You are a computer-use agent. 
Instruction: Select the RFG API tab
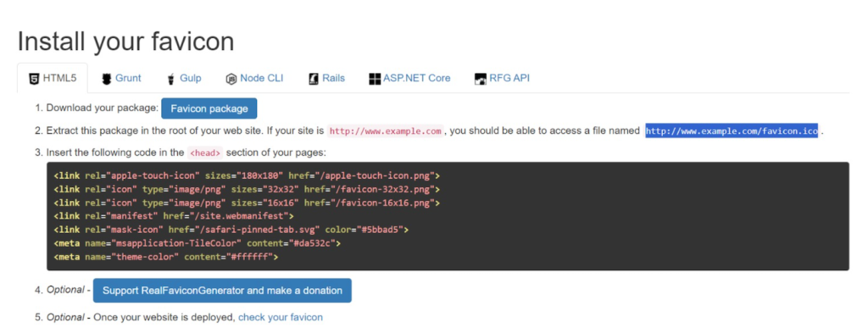(x=503, y=79)
